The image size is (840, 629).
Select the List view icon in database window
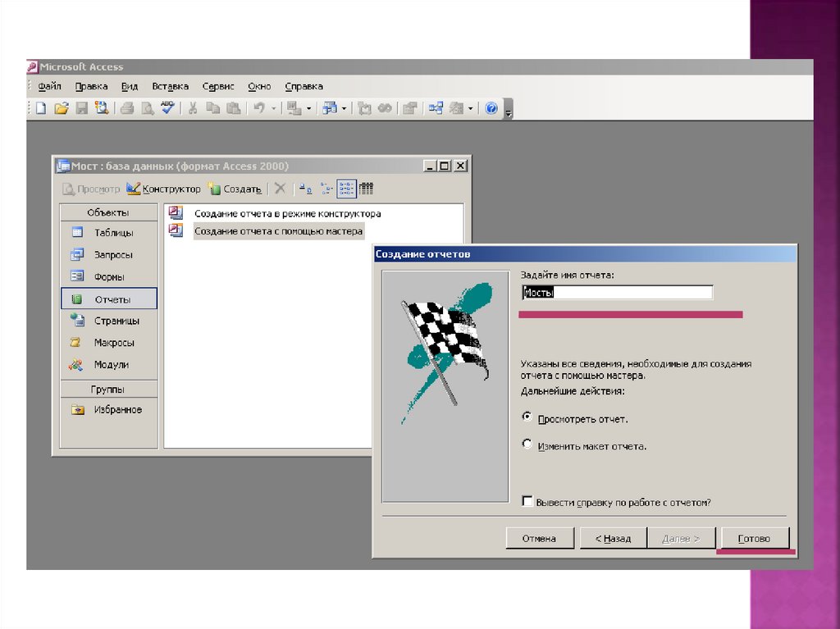346,188
